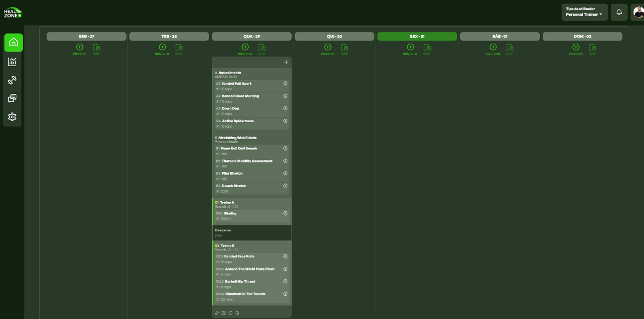Play video for Clandestick Toe Touch
The height and width of the screenshot is (319, 644).
pos(285,294)
